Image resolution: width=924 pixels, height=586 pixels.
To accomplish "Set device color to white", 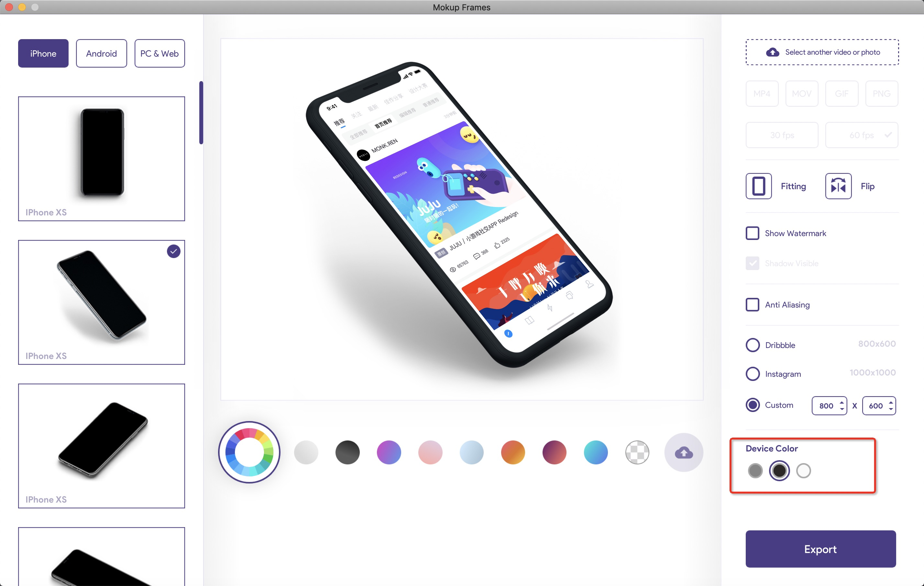I will (804, 471).
